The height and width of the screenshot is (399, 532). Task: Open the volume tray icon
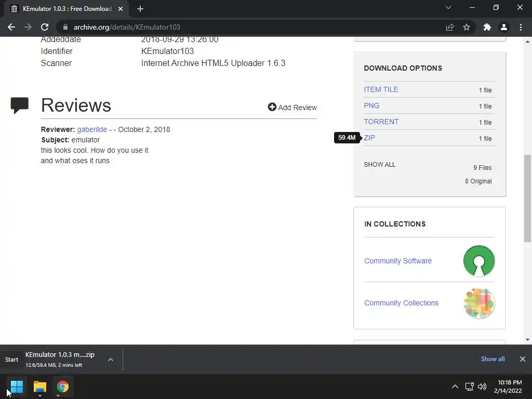tap(482, 387)
